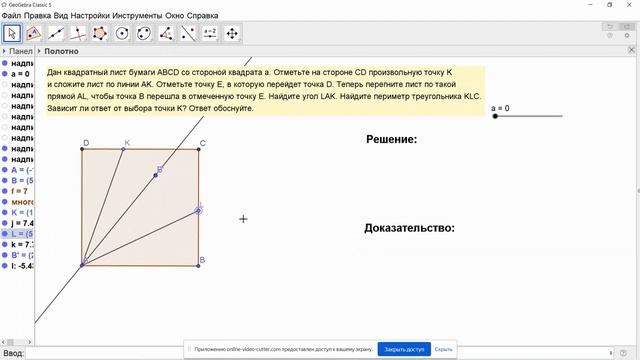Toggle visibility of point L row
Screen dimensions: 640x360
coord(5,234)
